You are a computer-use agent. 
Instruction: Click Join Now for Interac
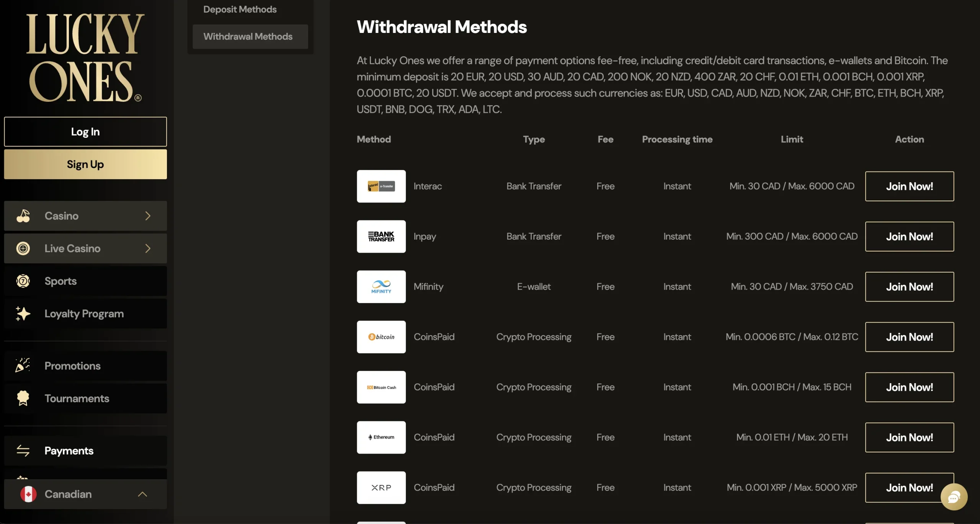coord(909,186)
